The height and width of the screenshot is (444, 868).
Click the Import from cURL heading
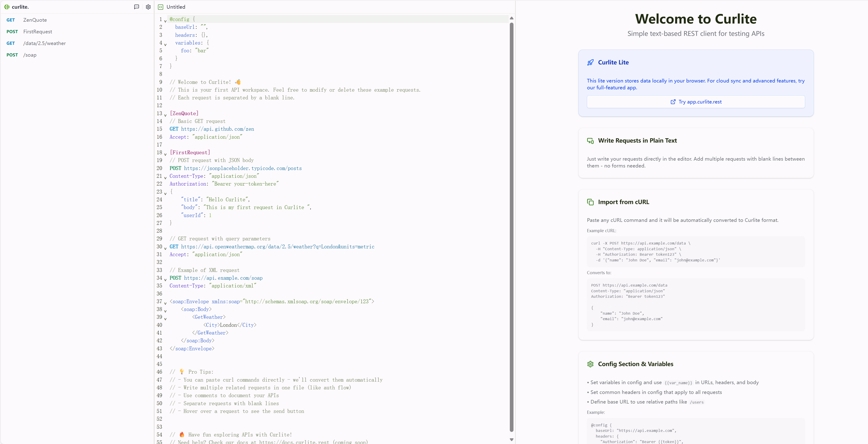pyautogui.click(x=623, y=202)
